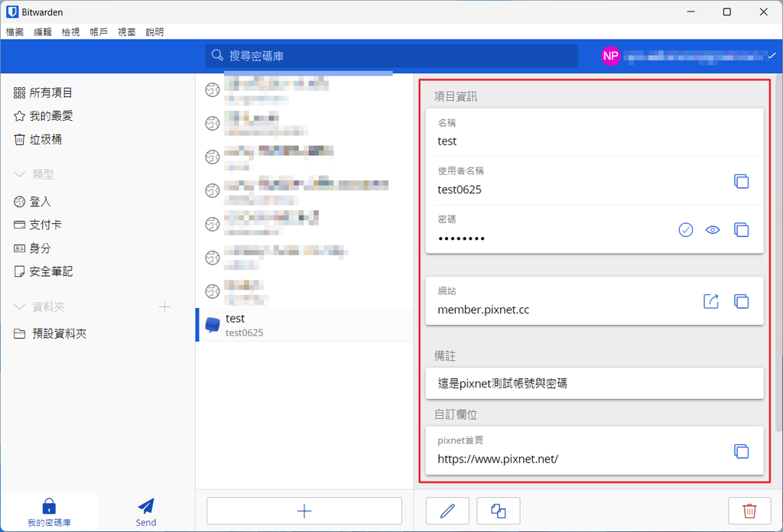
Task: Click the https://www.pixnet.net/ custom field value
Action: pyautogui.click(x=498, y=459)
